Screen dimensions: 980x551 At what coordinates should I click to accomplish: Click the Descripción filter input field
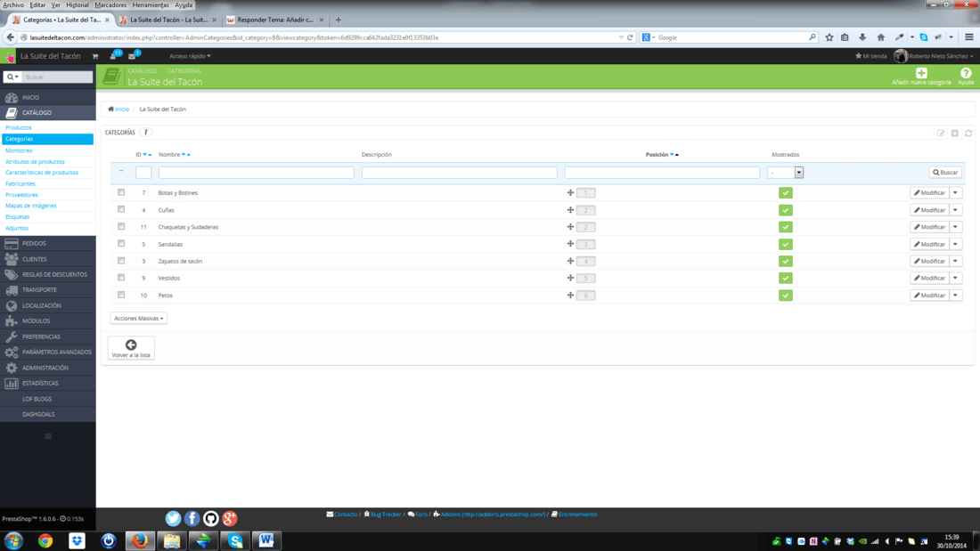point(460,173)
